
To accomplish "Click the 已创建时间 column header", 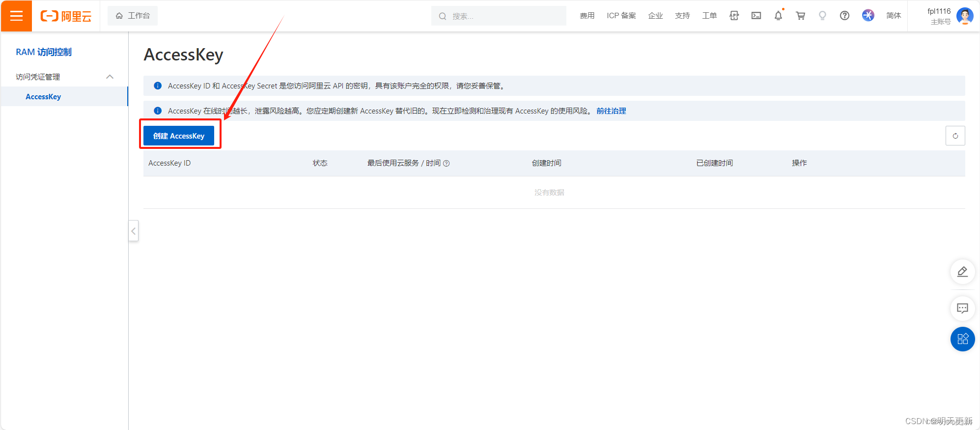I will coord(714,163).
